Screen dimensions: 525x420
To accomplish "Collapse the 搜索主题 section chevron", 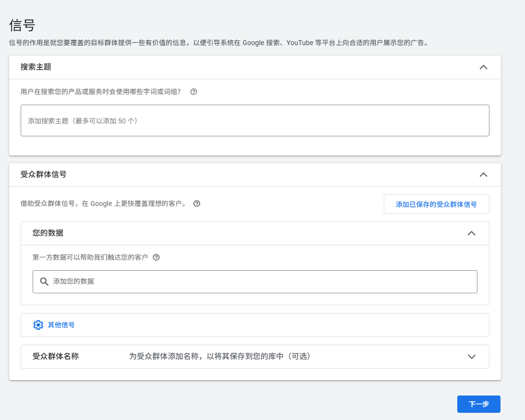I will pyautogui.click(x=483, y=67).
